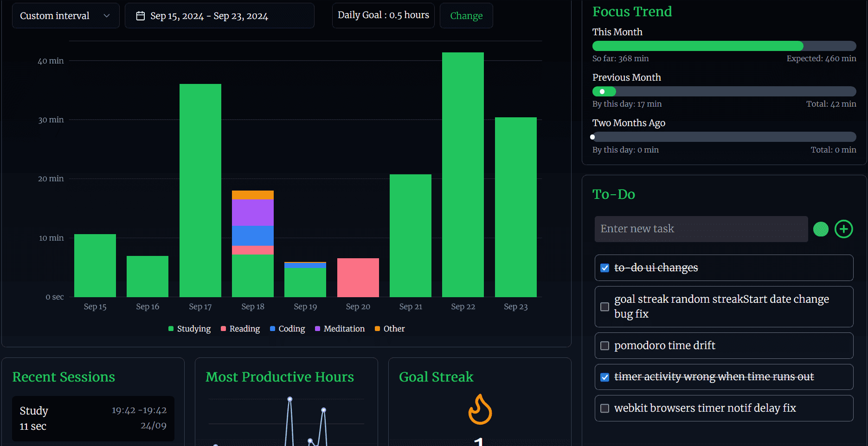Toggle Meditation legend item

[x=340, y=329]
